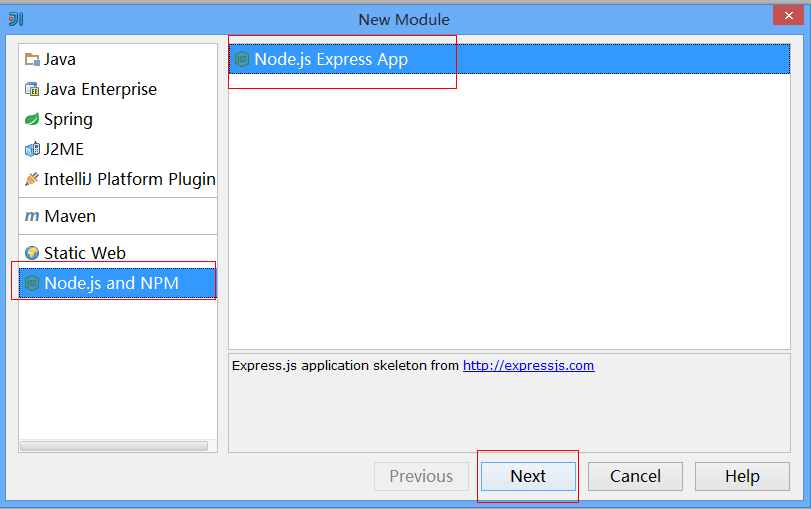
Task: Select the Spring leaf icon
Action: (x=32, y=120)
